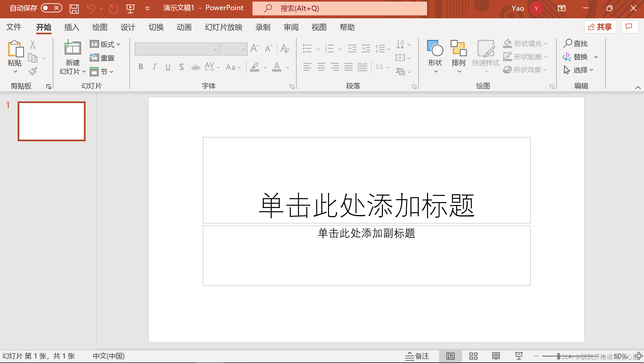Select the slide 1 thumbnail

pos(52,121)
